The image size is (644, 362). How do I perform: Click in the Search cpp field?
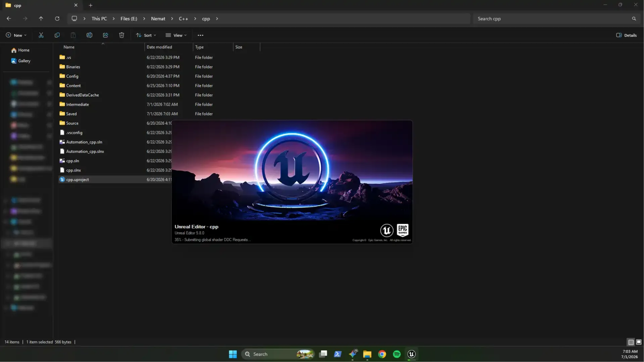coord(552,19)
